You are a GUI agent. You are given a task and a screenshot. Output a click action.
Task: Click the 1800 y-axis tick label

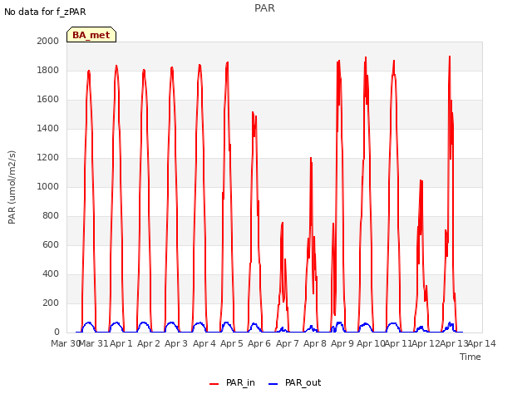[x=48, y=70]
